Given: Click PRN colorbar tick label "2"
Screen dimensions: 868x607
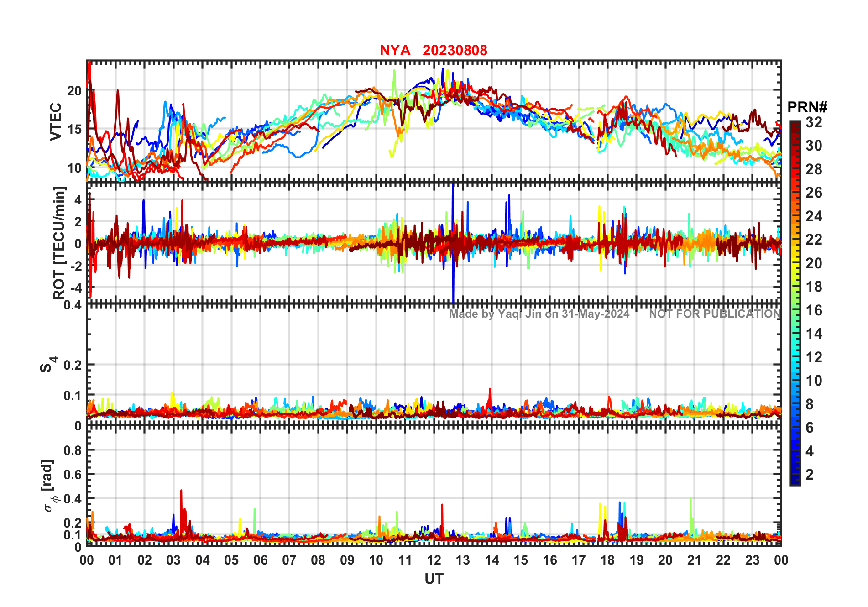Looking at the screenshot, I should click(x=810, y=475).
